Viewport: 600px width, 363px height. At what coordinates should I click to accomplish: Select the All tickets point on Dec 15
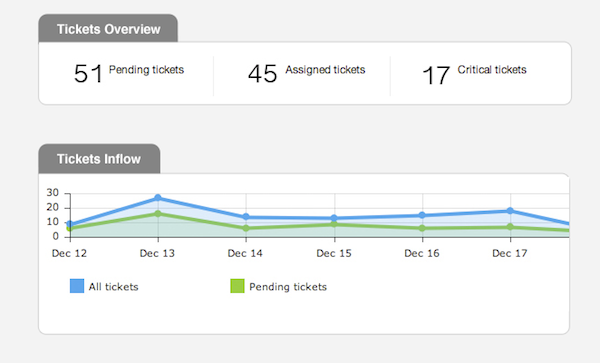coord(334,218)
